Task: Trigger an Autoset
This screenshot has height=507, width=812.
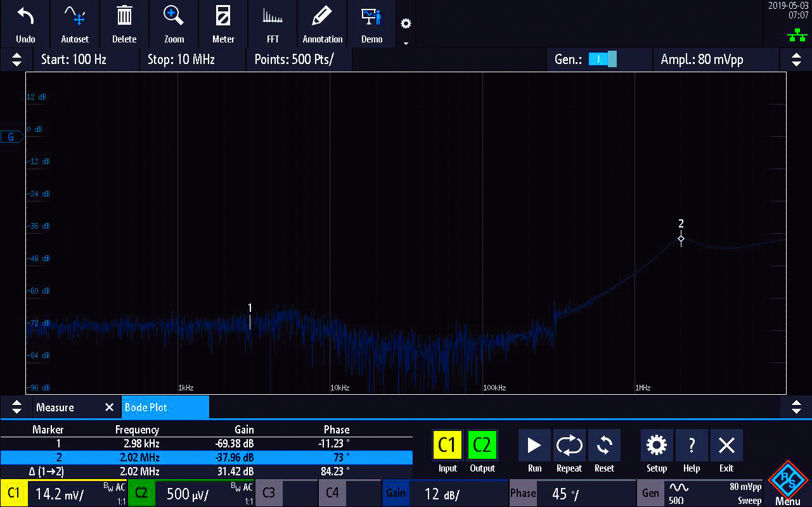Action: (x=74, y=23)
